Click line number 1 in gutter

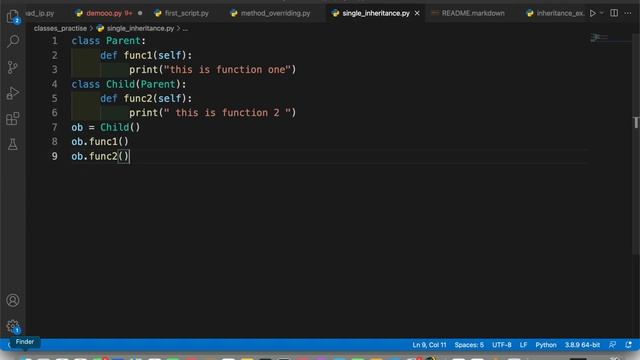click(x=54, y=41)
